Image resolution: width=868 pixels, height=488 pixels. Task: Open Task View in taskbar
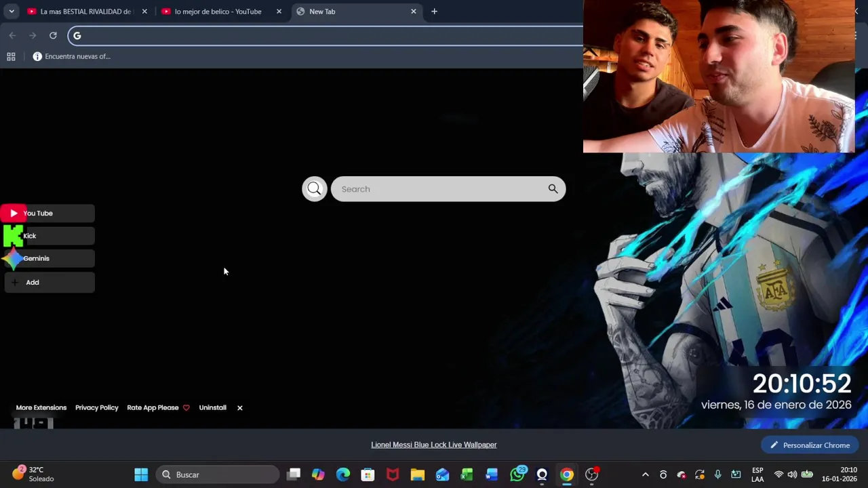[x=294, y=474]
